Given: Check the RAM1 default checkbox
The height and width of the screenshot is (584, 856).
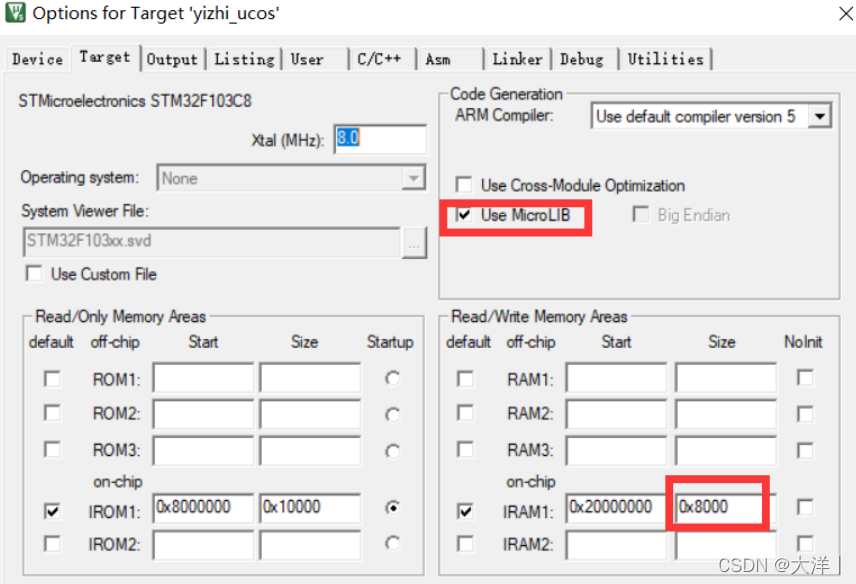Looking at the screenshot, I should (465, 379).
